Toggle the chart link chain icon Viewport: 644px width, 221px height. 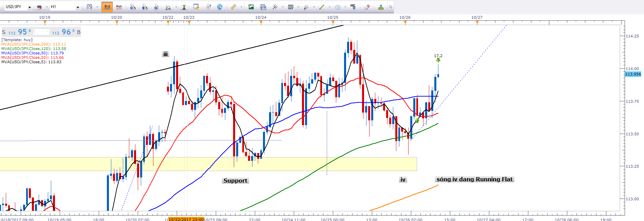pos(39,7)
